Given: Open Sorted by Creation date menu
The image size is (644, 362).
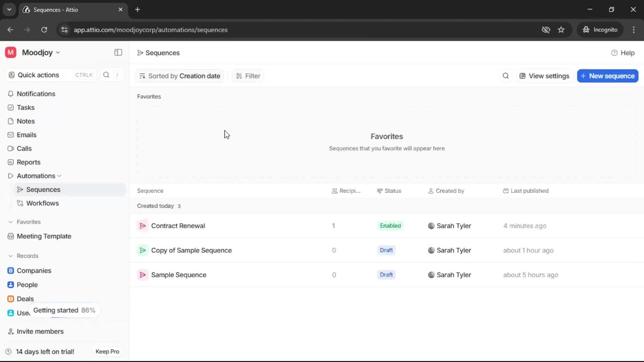Looking at the screenshot, I should pyautogui.click(x=180, y=76).
